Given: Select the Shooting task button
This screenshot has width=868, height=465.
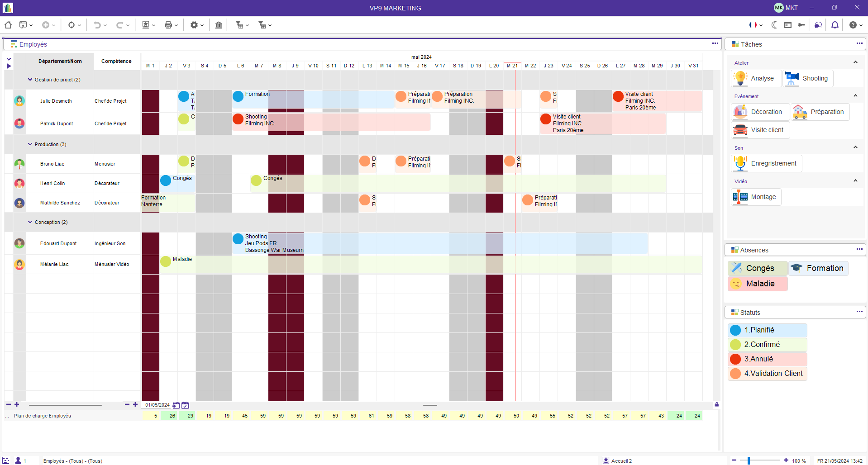Looking at the screenshot, I should point(808,78).
